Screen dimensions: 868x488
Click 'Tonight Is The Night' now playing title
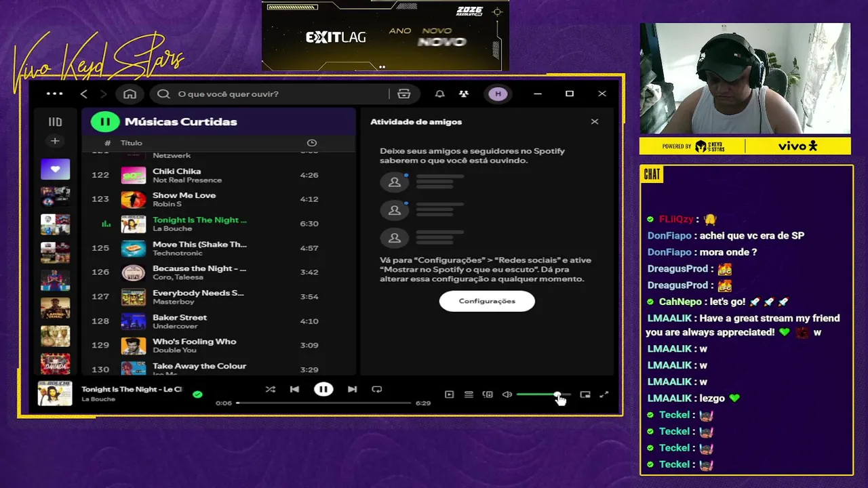[132, 389]
